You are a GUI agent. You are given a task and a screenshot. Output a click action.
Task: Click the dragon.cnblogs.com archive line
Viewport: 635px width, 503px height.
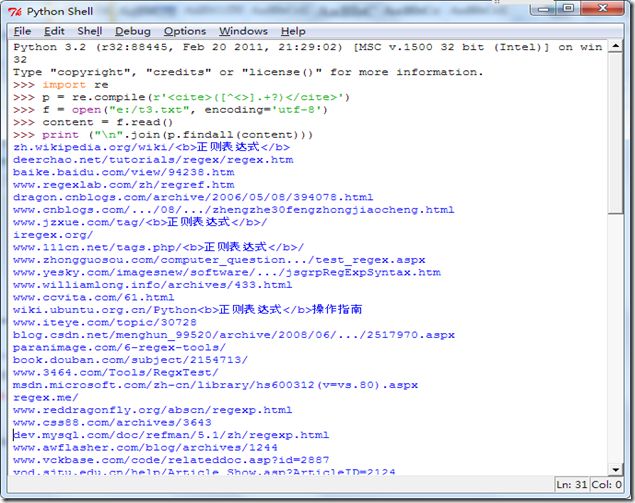(193, 198)
